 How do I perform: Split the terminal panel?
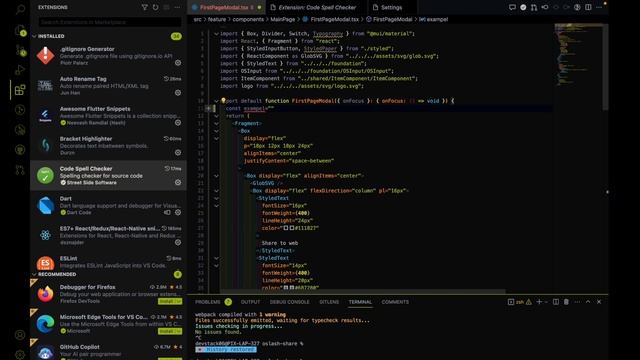[556, 302]
